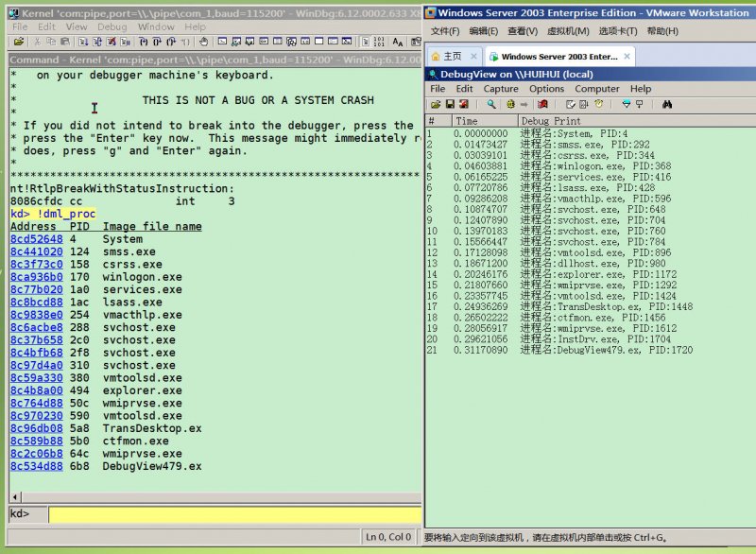Image resolution: width=756 pixels, height=554 pixels.
Task: Open the Registers window icon in WinDbg toolbar
Action: click(264, 42)
